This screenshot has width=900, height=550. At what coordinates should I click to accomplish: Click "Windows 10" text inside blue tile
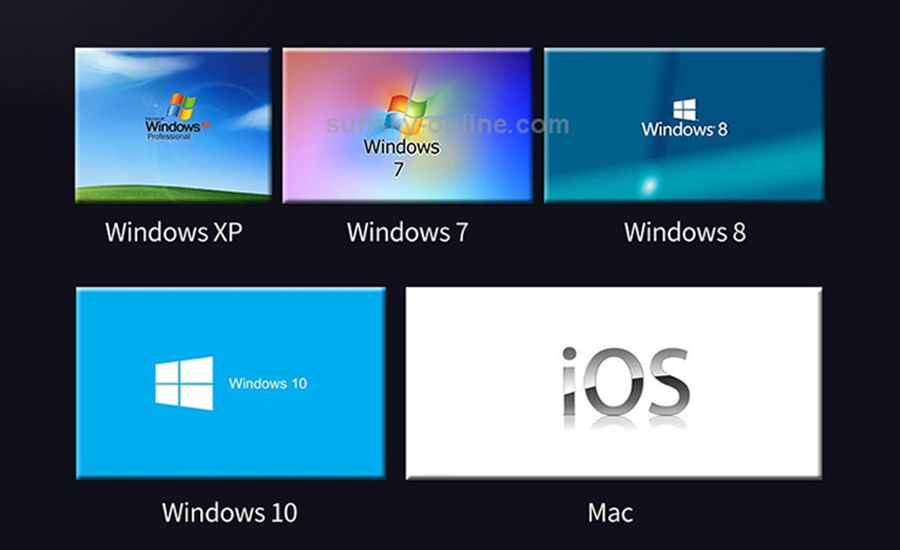click(x=267, y=383)
